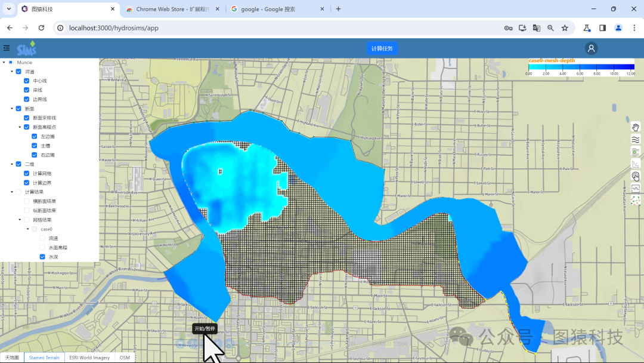Toggle the 断面采样线 checkbox
The image size is (644, 363).
[27, 118]
